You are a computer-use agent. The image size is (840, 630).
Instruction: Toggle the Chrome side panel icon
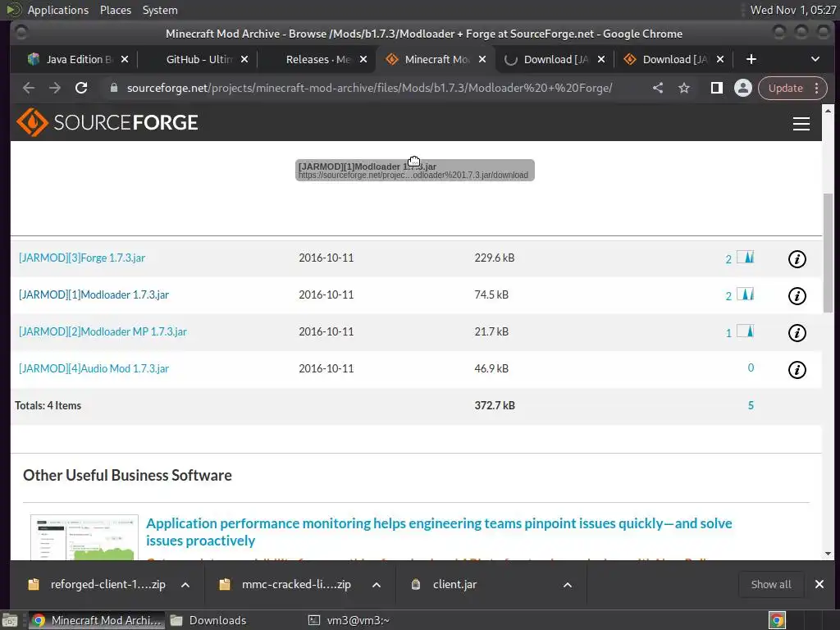coord(716,88)
